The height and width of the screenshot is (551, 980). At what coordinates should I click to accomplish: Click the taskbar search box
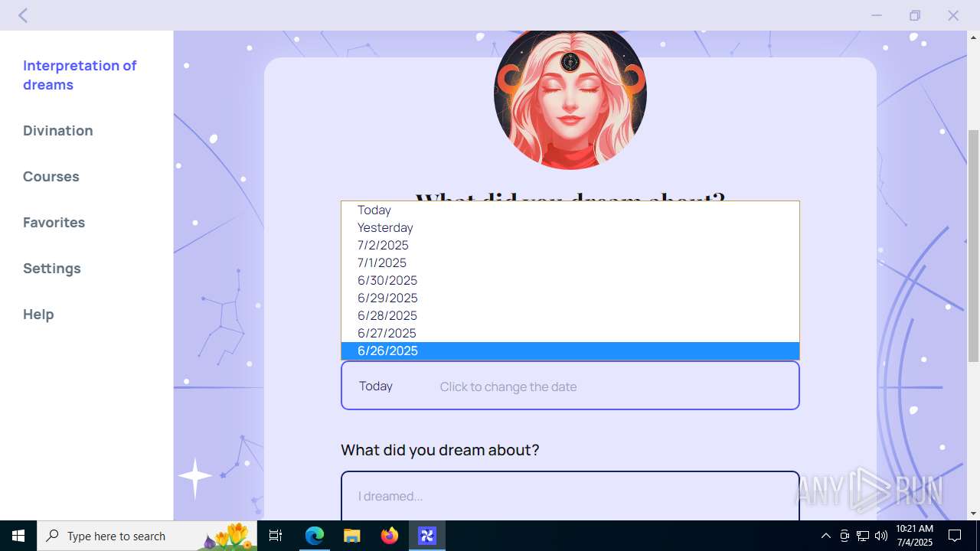pyautogui.click(x=147, y=536)
